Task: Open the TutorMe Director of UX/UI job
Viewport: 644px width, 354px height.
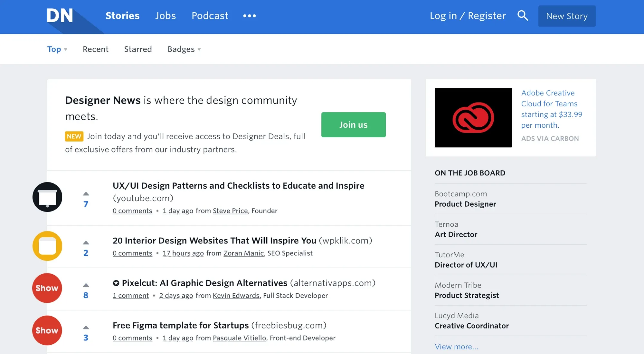Action: tap(511, 260)
